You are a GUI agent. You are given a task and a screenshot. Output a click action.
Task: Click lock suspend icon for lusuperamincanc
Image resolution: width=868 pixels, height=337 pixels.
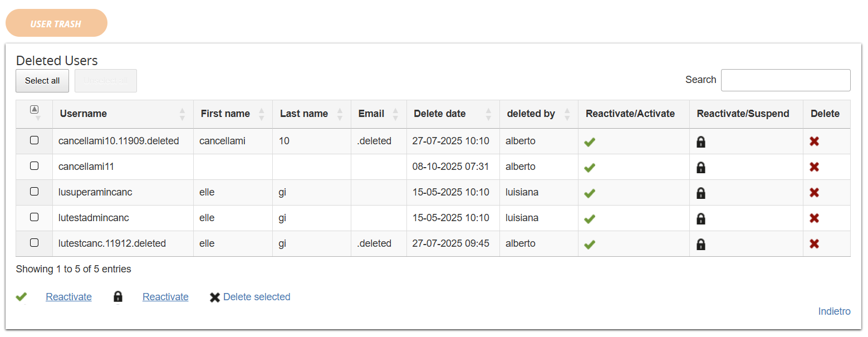click(x=701, y=193)
